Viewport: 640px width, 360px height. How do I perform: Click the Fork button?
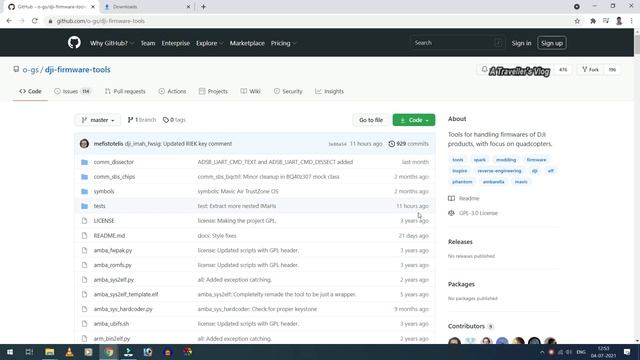tap(590, 70)
